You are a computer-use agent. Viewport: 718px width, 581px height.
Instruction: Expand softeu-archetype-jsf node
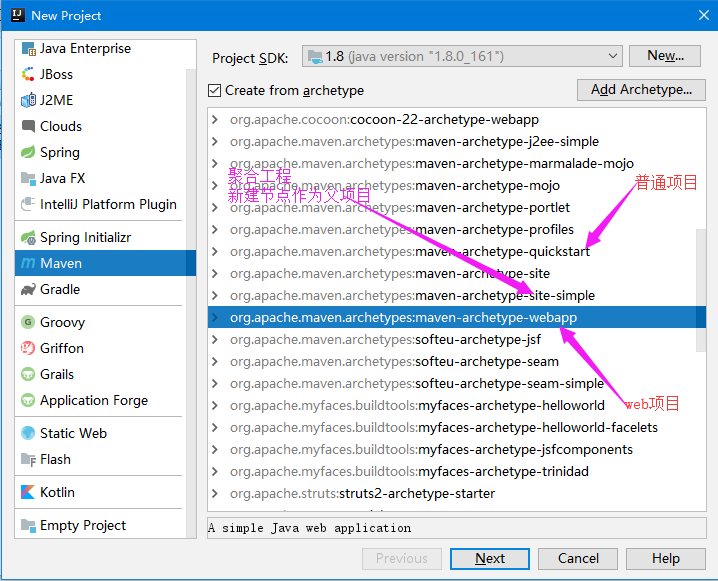pyautogui.click(x=215, y=339)
